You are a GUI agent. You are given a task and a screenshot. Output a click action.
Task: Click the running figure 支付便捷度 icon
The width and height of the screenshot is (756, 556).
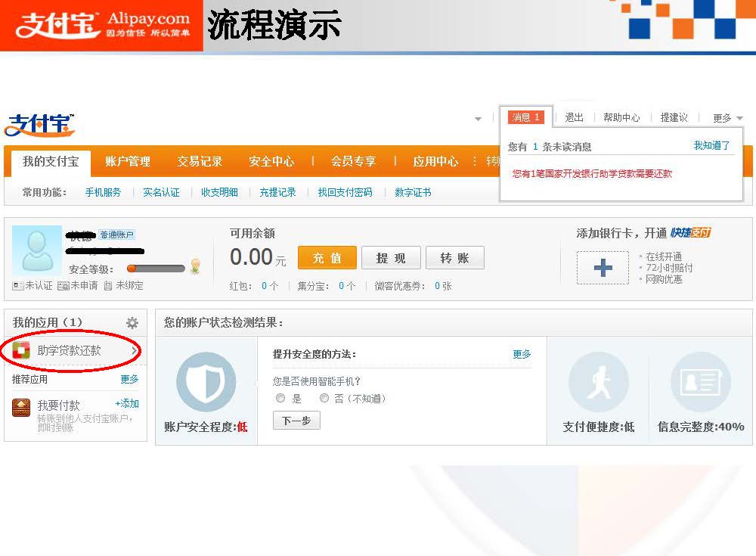tap(599, 382)
